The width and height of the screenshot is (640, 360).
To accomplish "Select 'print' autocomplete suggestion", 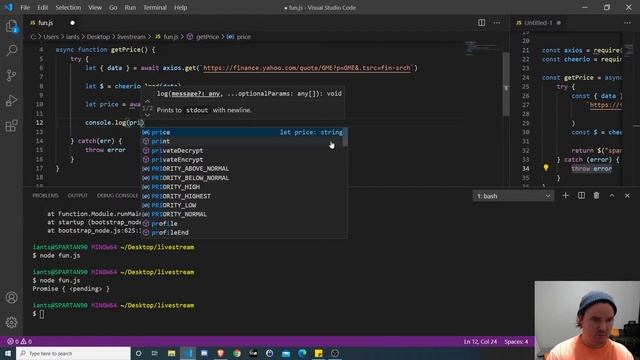I will click(x=244, y=141).
